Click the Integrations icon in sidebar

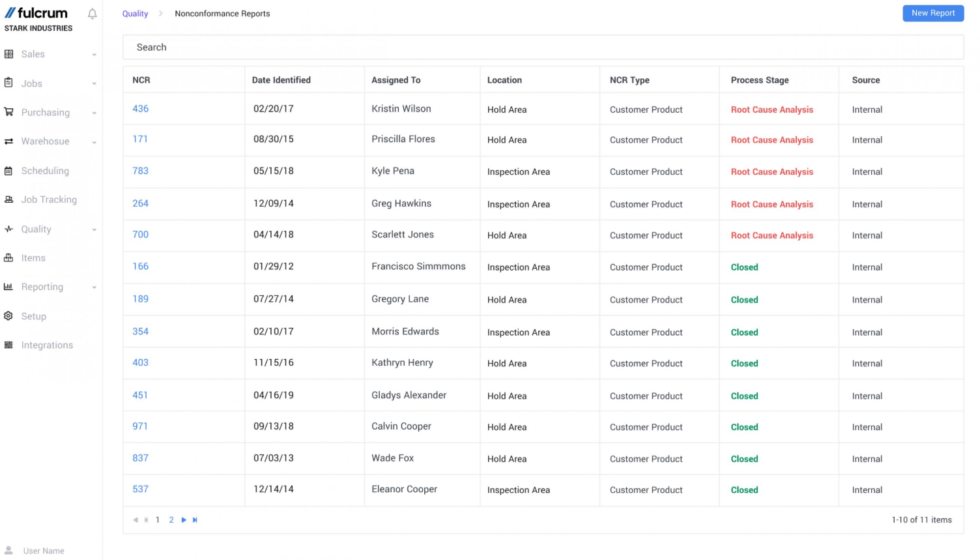click(x=8, y=345)
